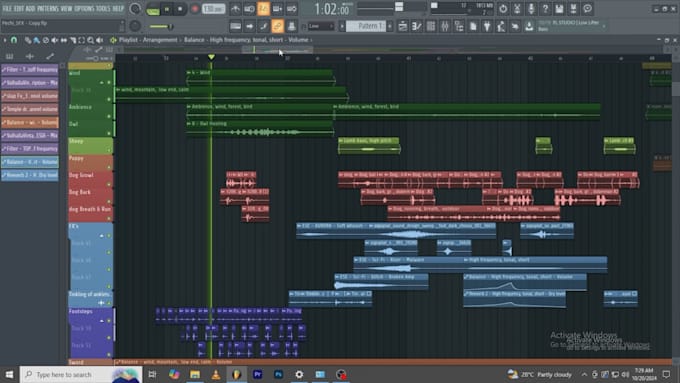The height and width of the screenshot is (383, 680).
Task: Toggle the highlighted multilink to controllers button
Action: click(278, 26)
